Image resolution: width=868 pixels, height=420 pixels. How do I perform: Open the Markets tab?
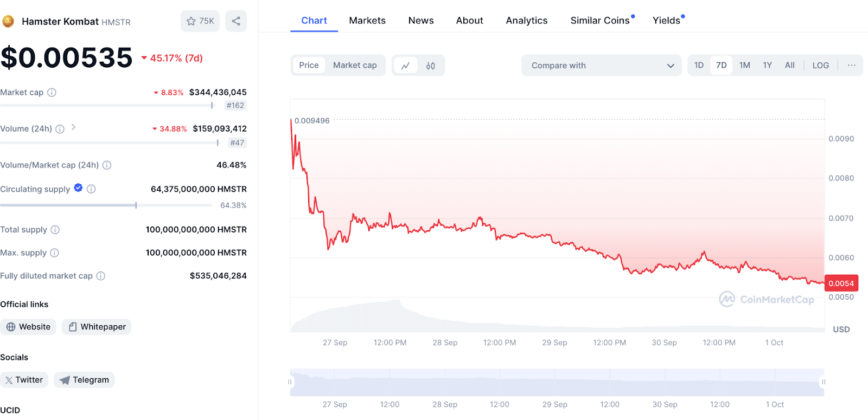367,21
